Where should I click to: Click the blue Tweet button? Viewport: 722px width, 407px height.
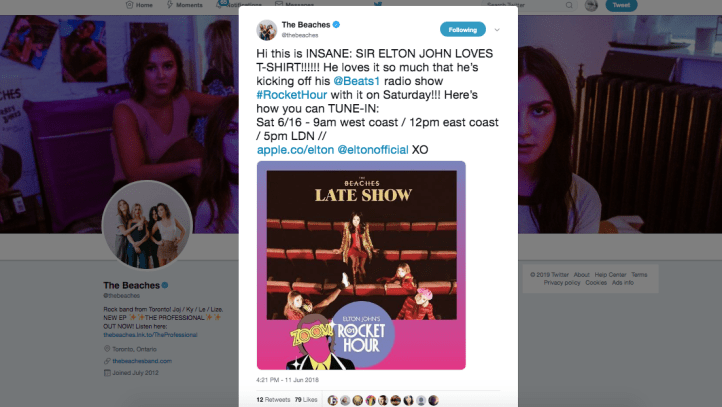[x=621, y=5]
